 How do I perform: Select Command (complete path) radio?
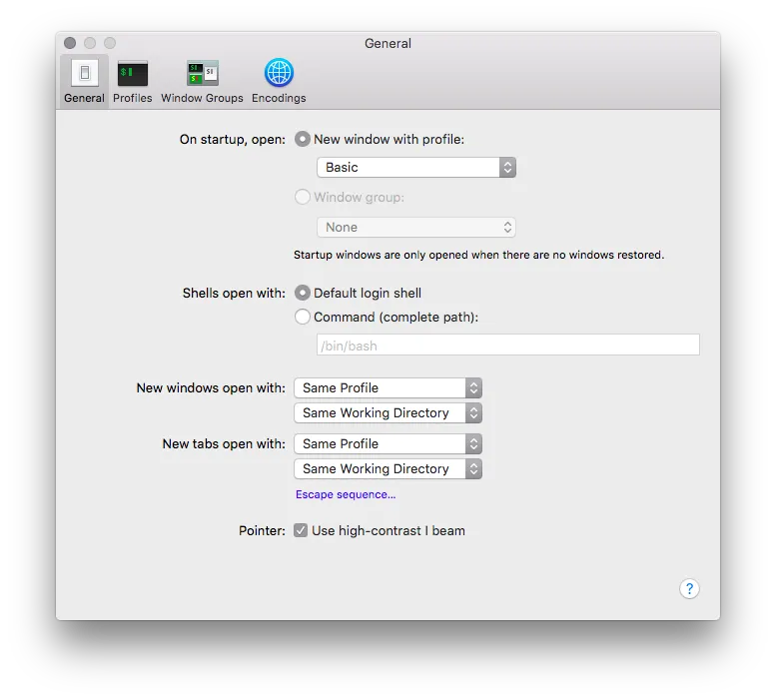[303, 317]
